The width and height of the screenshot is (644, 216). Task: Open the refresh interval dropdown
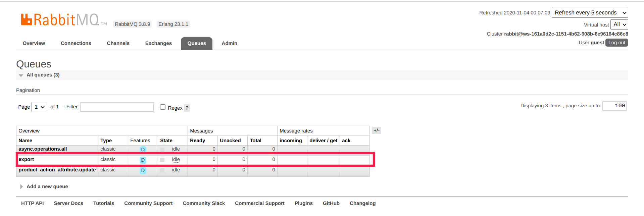coord(590,13)
